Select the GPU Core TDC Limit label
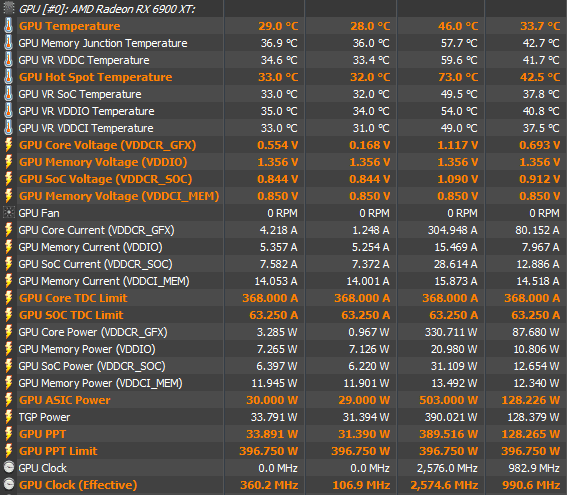The width and height of the screenshot is (567, 495). click(73, 298)
